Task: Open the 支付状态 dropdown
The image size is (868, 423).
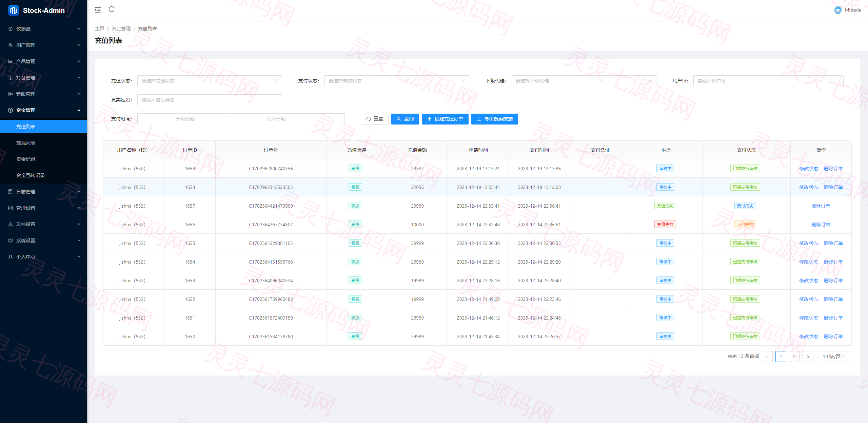Action: pos(397,81)
